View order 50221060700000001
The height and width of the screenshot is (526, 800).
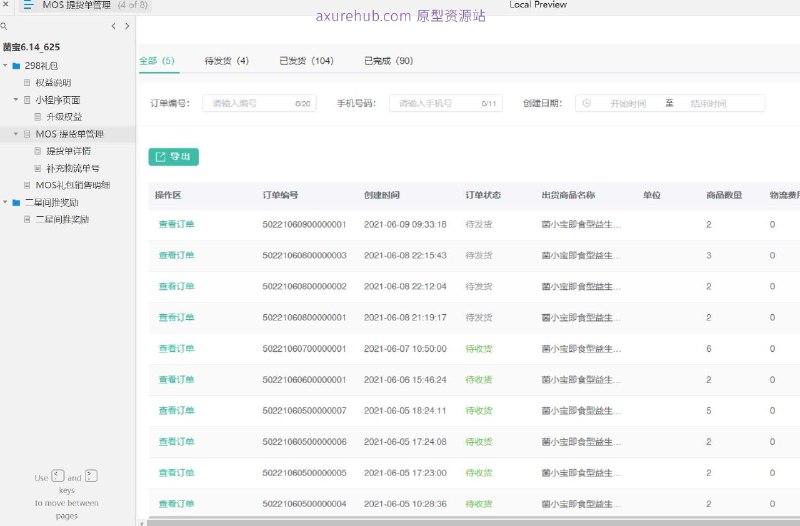tap(177, 348)
